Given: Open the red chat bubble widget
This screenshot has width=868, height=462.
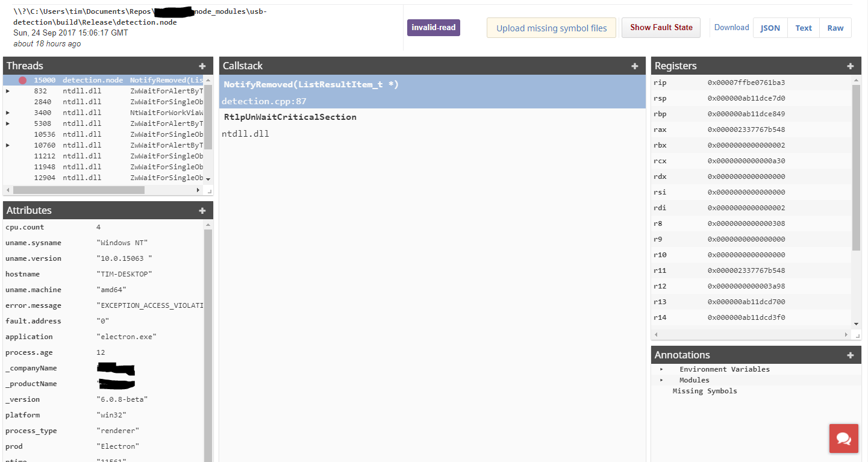Looking at the screenshot, I should pos(844,439).
